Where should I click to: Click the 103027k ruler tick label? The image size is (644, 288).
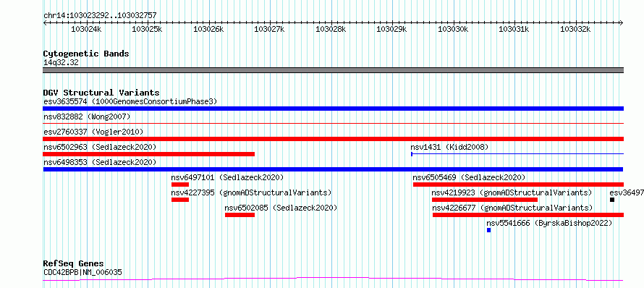pos(269,29)
